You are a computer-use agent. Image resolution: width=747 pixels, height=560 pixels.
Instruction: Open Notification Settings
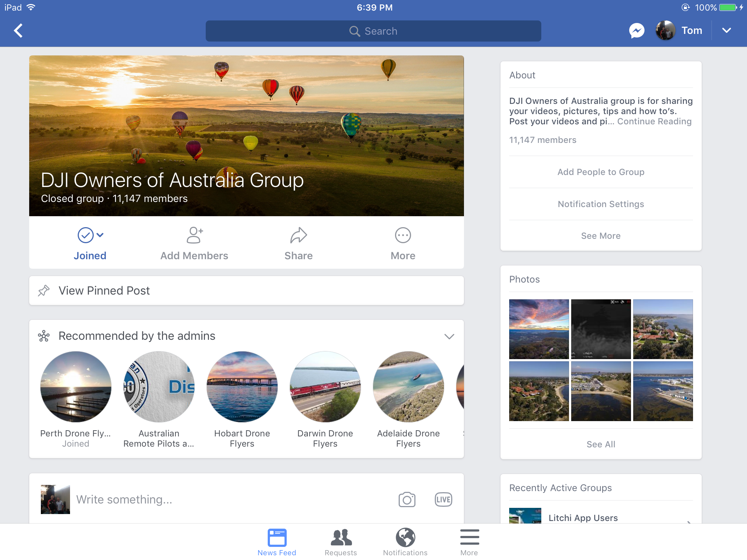click(601, 204)
